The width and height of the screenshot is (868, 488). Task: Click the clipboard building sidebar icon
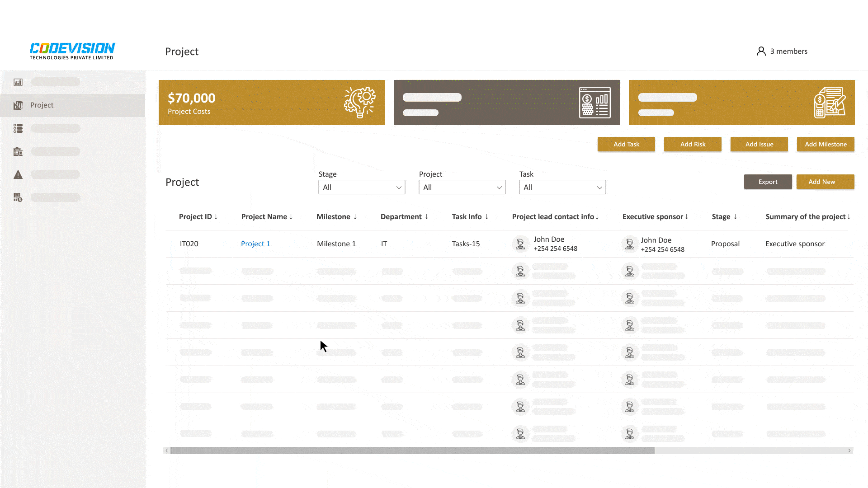coord(18,151)
